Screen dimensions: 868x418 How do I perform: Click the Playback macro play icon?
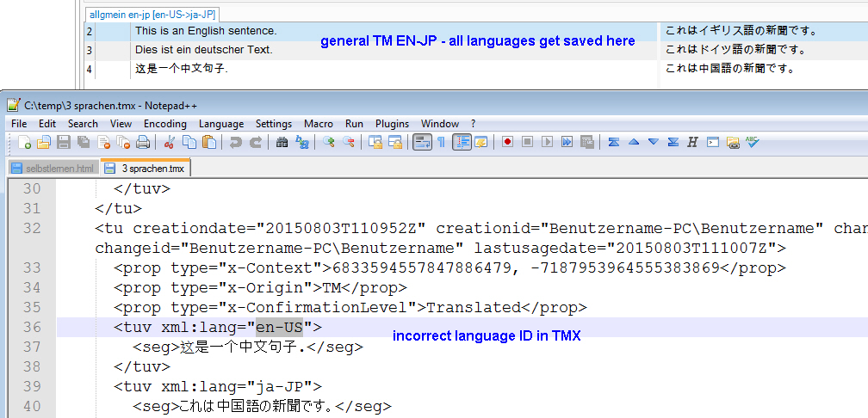(547, 143)
